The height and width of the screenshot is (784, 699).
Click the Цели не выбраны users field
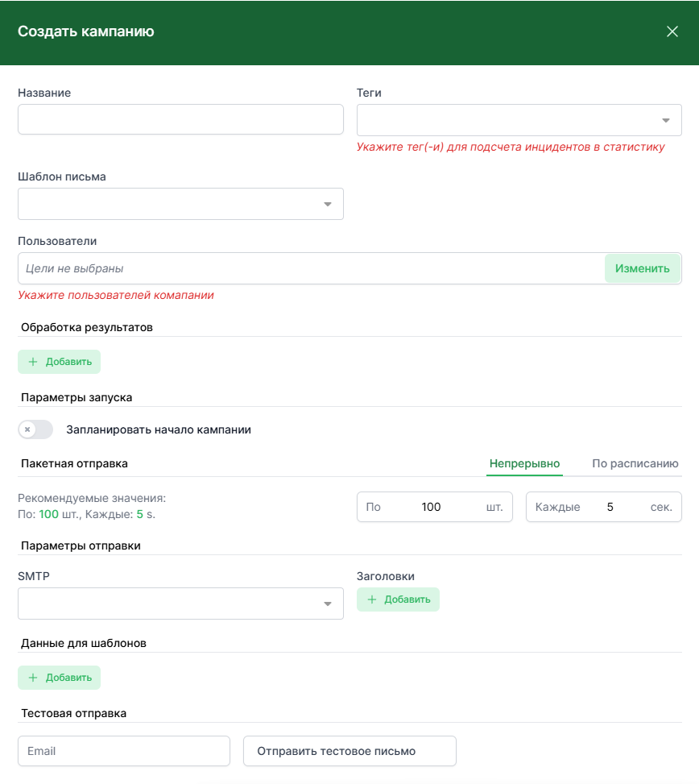click(310, 268)
